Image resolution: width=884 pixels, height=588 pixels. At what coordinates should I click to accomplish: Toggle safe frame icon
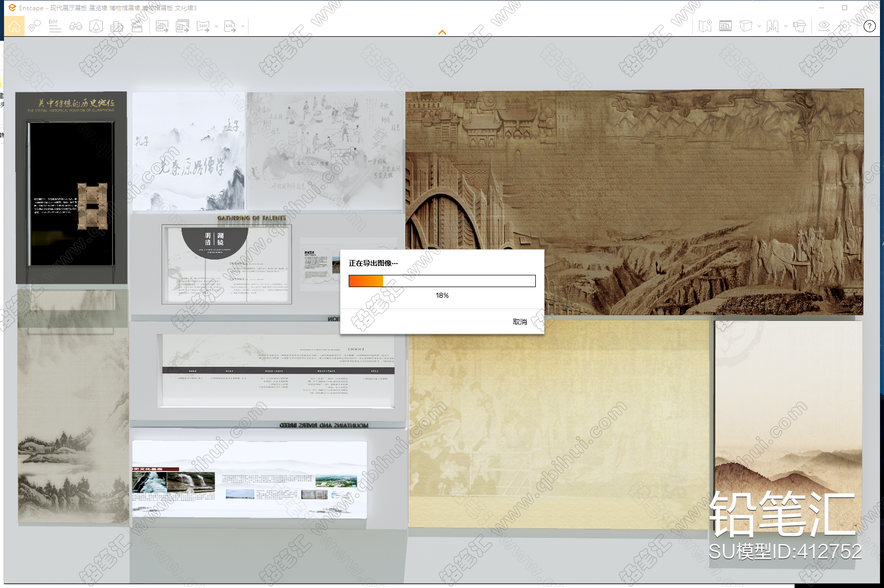click(726, 26)
